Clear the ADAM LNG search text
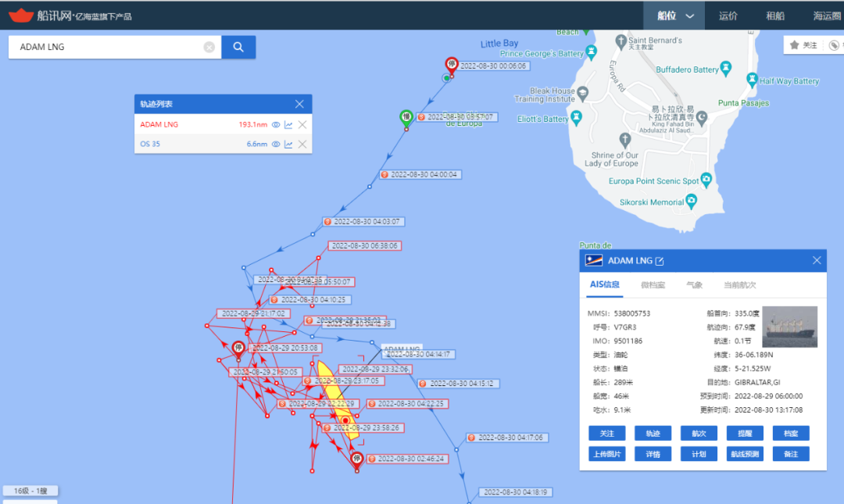Image resolution: width=844 pixels, height=504 pixels. click(x=209, y=47)
